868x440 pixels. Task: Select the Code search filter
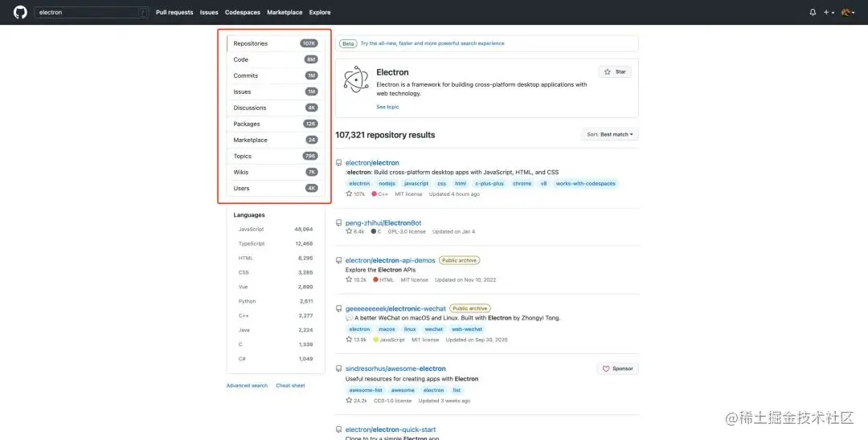276,59
